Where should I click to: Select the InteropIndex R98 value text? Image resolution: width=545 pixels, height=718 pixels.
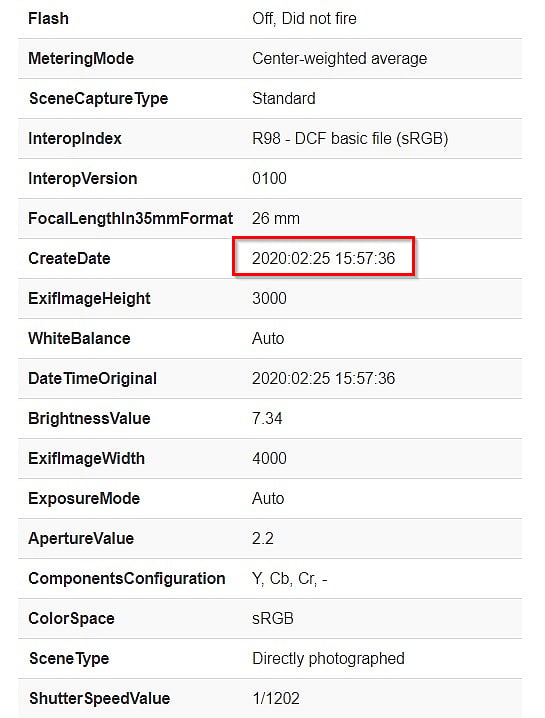click(350, 138)
